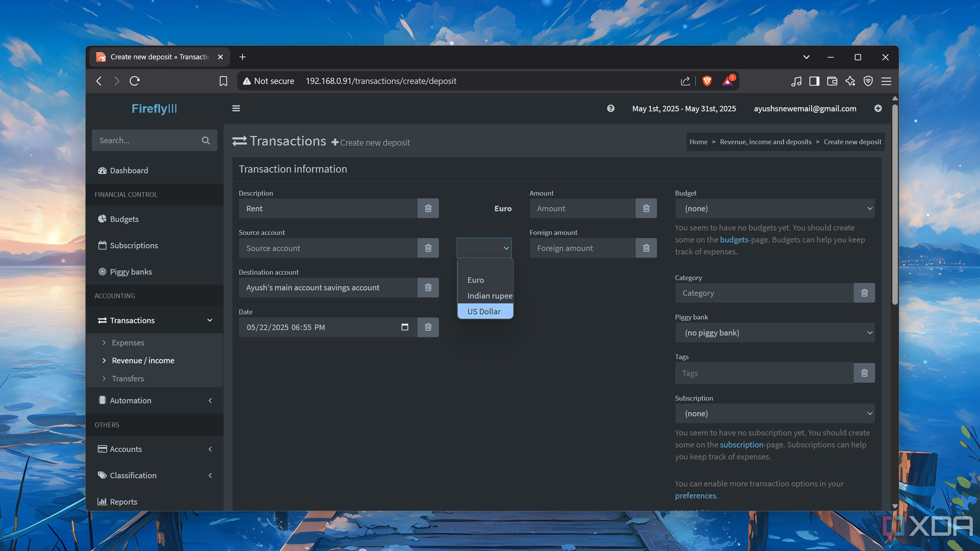This screenshot has width=980, height=551.
Task: Reload the page
Action: click(x=135, y=81)
